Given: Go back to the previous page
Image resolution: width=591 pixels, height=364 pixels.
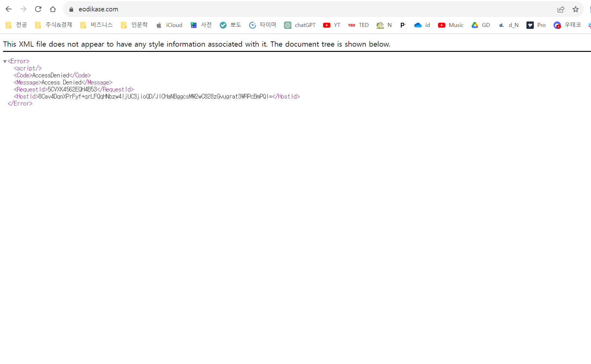Looking at the screenshot, I should (x=9, y=9).
